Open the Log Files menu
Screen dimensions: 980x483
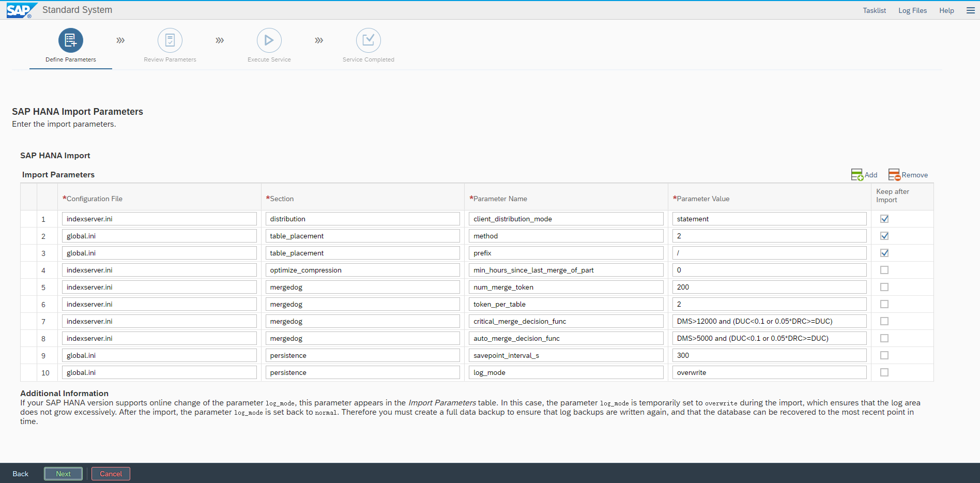coord(912,10)
